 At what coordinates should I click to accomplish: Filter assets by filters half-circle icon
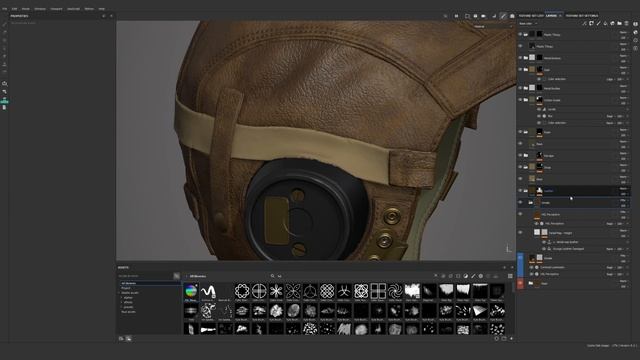coord(466,276)
